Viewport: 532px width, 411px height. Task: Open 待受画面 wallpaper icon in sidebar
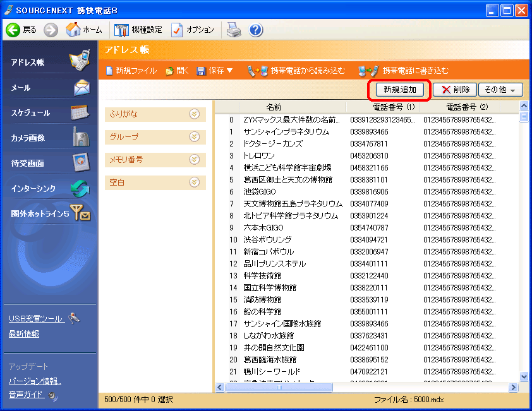81,162
